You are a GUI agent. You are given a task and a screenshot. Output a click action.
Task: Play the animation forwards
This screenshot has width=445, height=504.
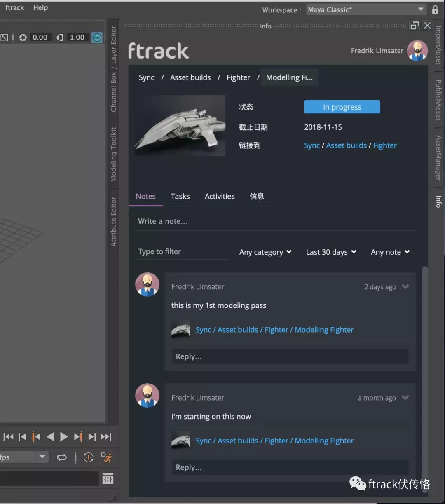[x=64, y=437]
